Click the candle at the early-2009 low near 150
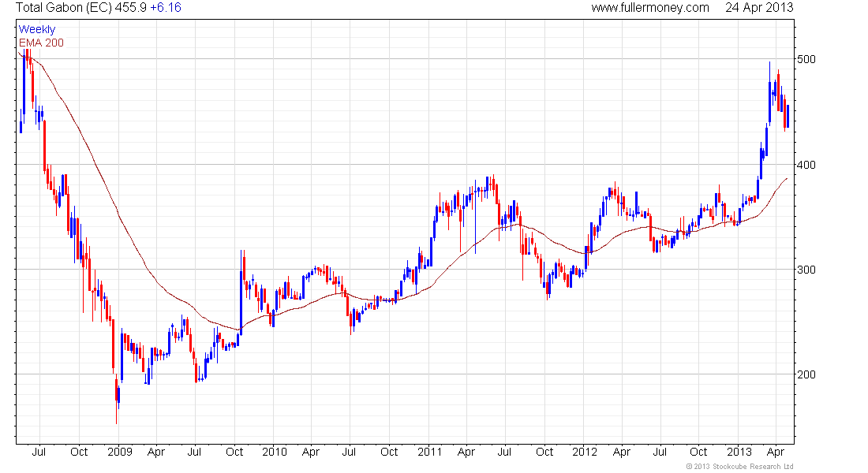This screenshot has height=473, width=868. click(x=116, y=398)
